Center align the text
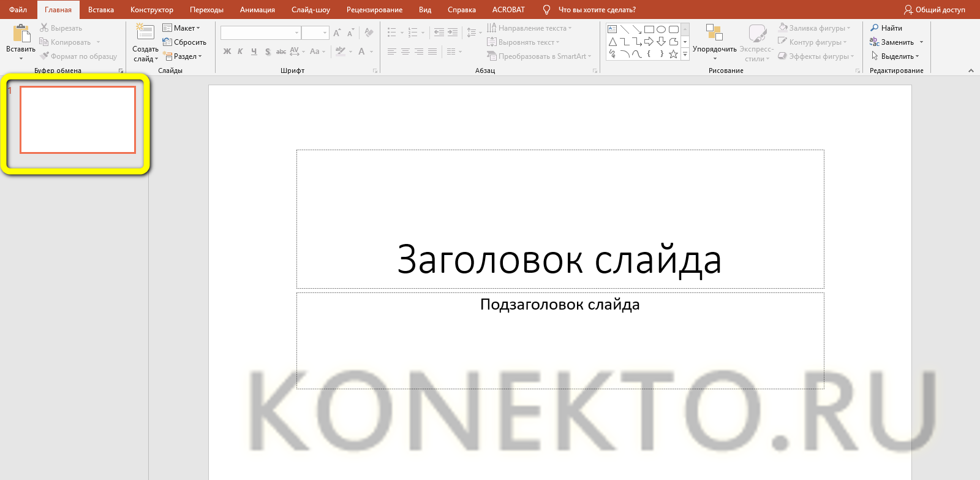The image size is (980, 480). 405,51
